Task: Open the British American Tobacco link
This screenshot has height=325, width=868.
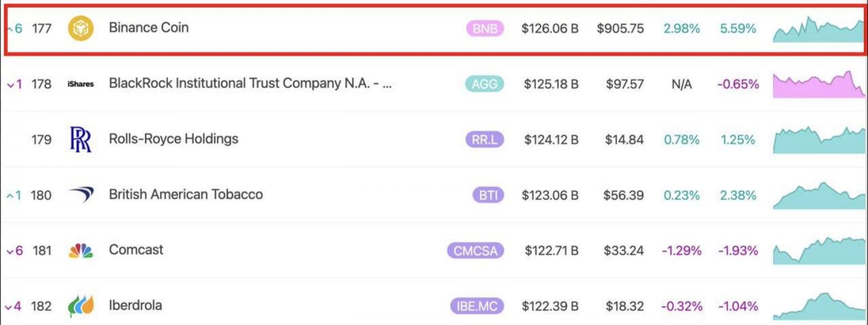Action: pos(186,194)
